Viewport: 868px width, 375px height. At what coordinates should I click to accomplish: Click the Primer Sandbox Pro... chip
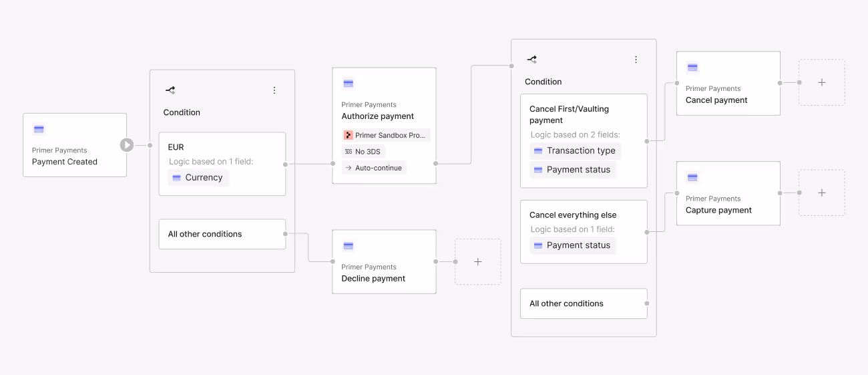[x=386, y=135]
